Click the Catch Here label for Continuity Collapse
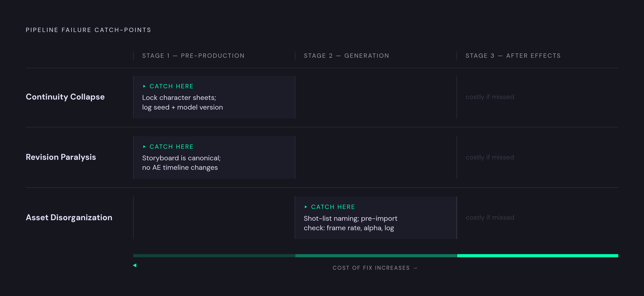This screenshot has width=644, height=296. click(x=172, y=86)
